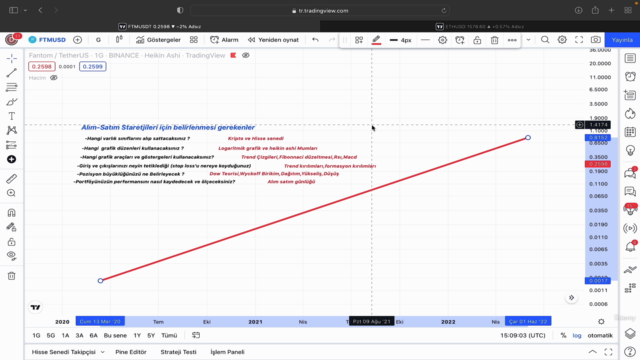Change the G time interval
The image size is (640, 360).
pyautogui.click(x=98, y=40)
